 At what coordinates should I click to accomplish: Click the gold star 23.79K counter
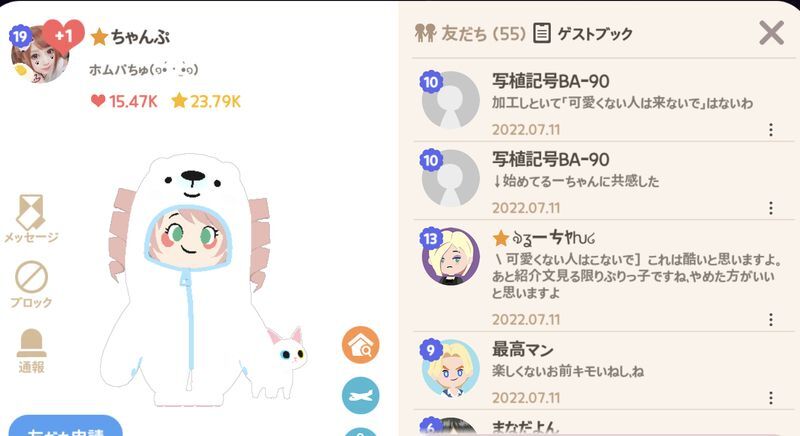[x=206, y=101]
